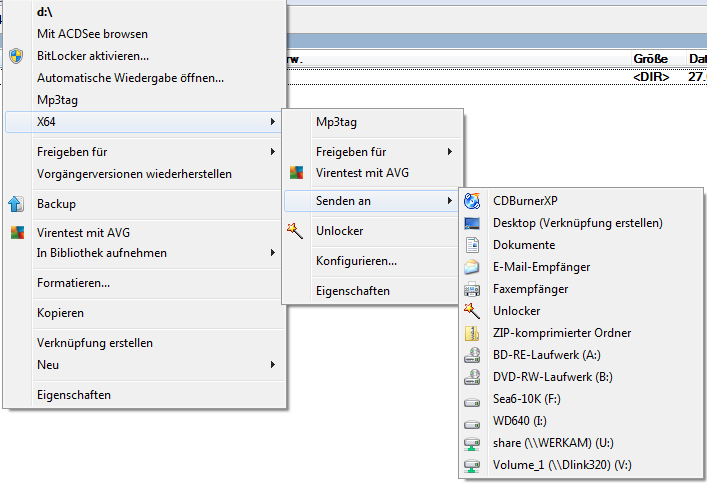
Task: Select Vorgängerversionen wiederherstellen
Action: pyautogui.click(x=134, y=174)
